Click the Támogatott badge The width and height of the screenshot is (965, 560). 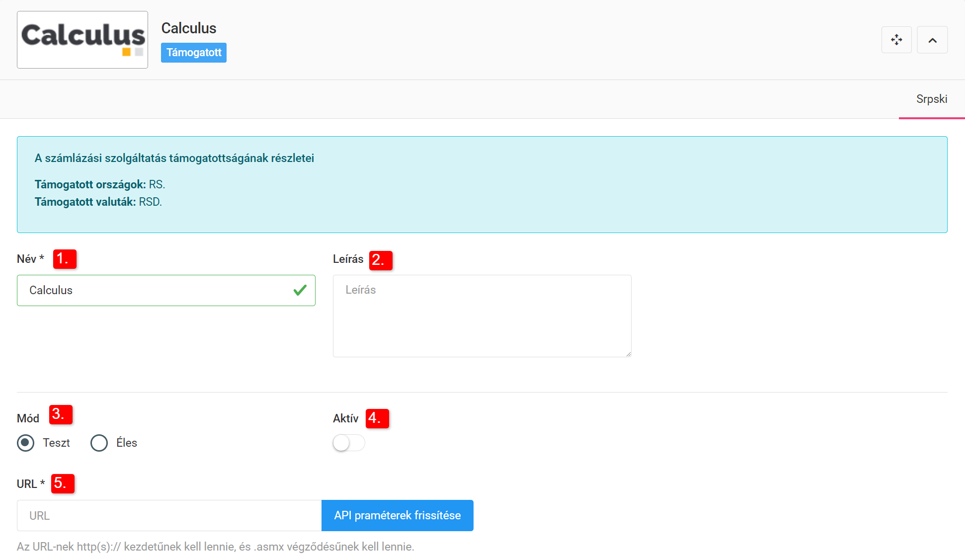pyautogui.click(x=193, y=53)
